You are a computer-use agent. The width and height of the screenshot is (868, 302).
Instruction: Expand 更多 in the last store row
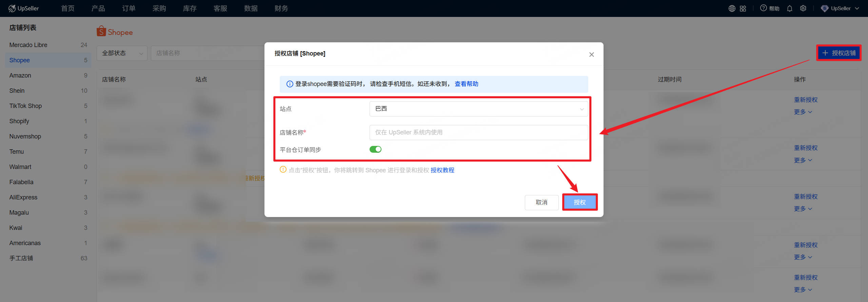[803, 290]
